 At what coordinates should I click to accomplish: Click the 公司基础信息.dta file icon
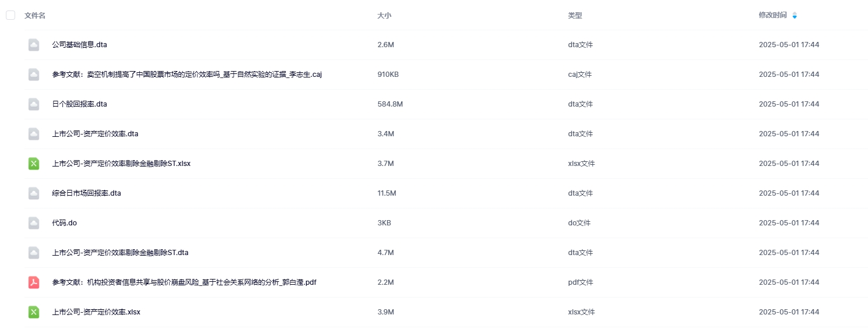click(34, 45)
